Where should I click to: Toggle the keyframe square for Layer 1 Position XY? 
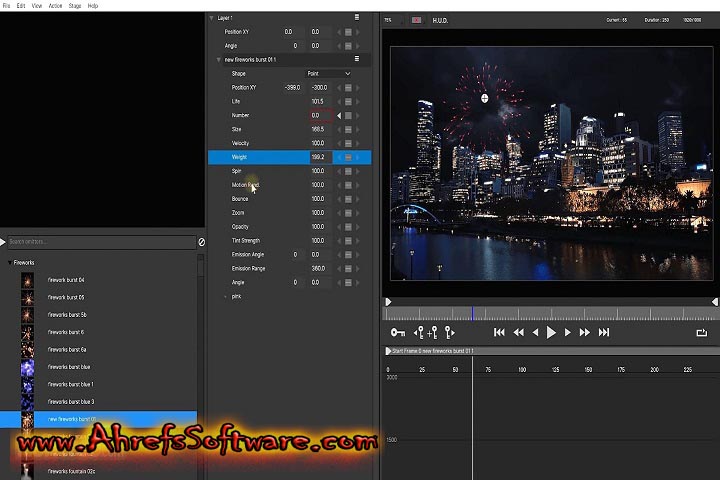click(348, 32)
